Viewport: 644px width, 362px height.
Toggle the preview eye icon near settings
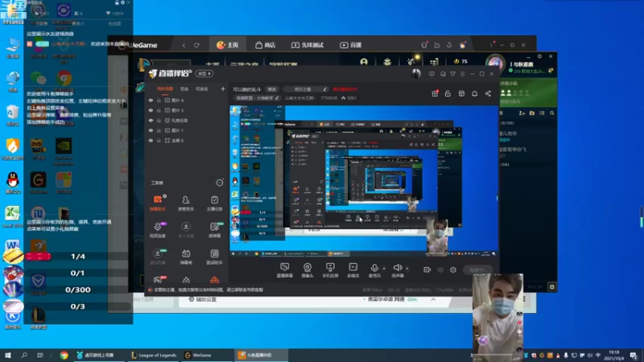tap(440, 269)
